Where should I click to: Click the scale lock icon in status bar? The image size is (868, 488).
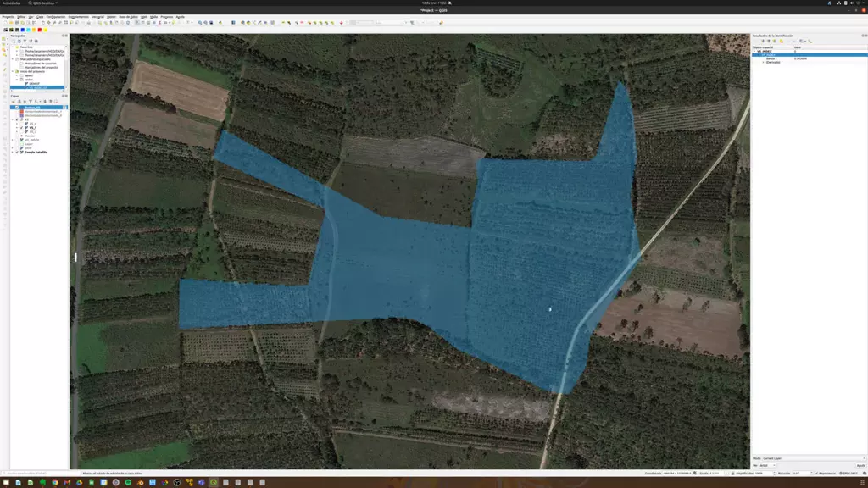tap(732, 473)
